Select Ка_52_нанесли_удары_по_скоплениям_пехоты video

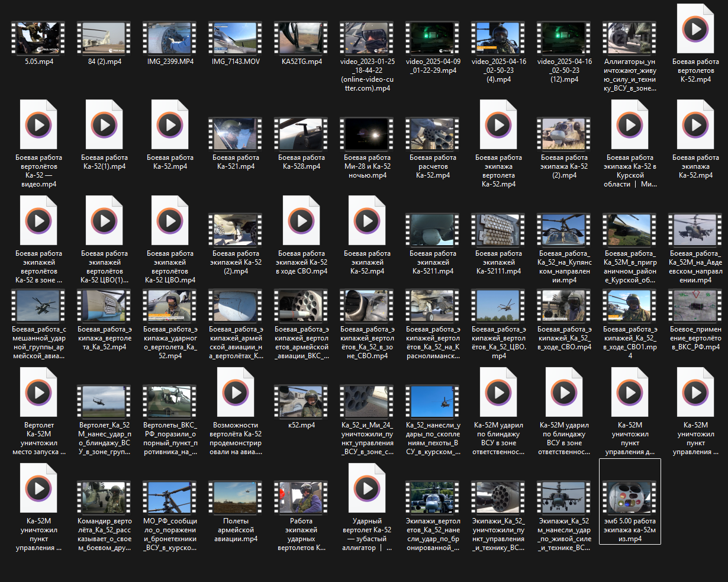pyautogui.click(x=433, y=402)
